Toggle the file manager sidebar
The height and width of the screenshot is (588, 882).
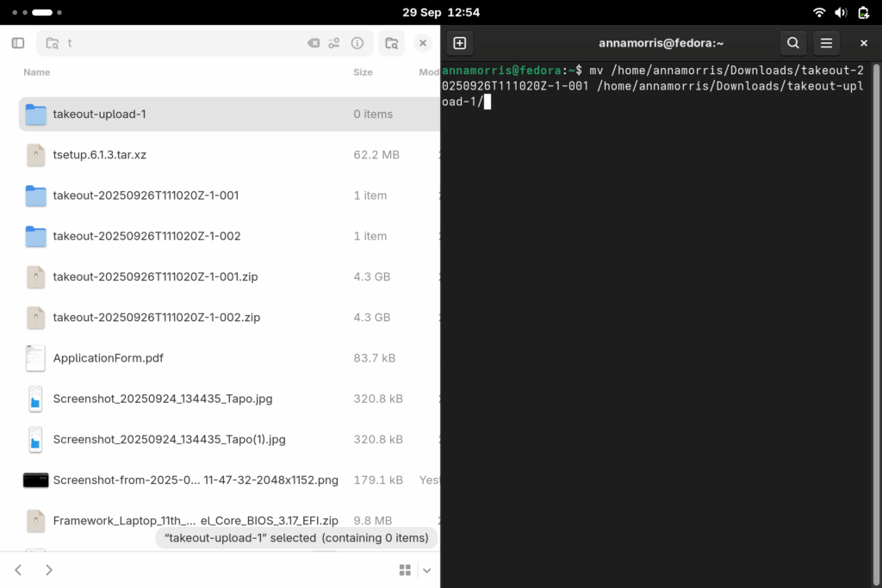[18, 43]
